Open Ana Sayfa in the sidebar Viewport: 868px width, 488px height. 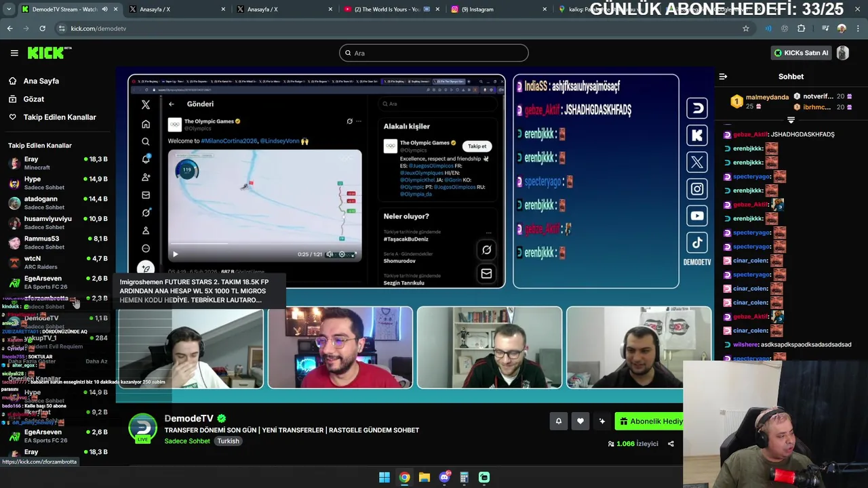point(41,81)
